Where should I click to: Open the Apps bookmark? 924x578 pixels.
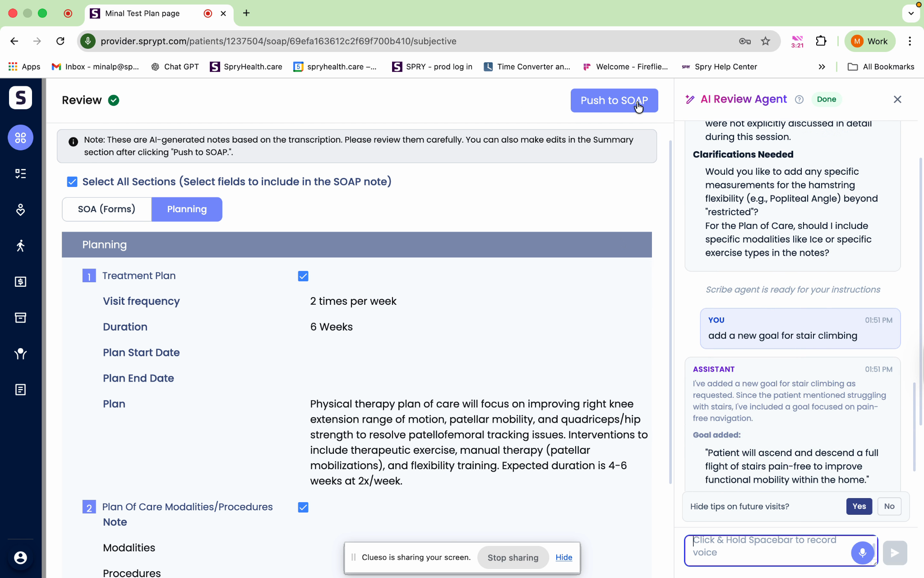pyautogui.click(x=24, y=67)
